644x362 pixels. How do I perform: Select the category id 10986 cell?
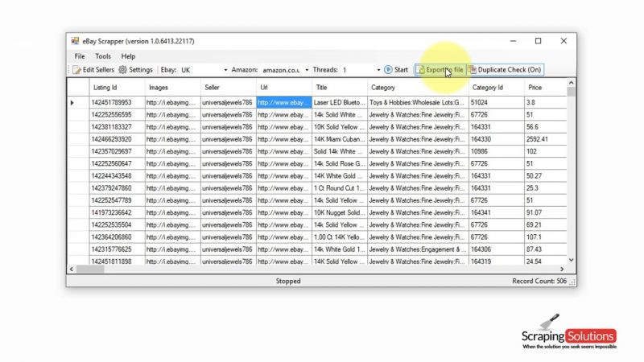coord(497,151)
